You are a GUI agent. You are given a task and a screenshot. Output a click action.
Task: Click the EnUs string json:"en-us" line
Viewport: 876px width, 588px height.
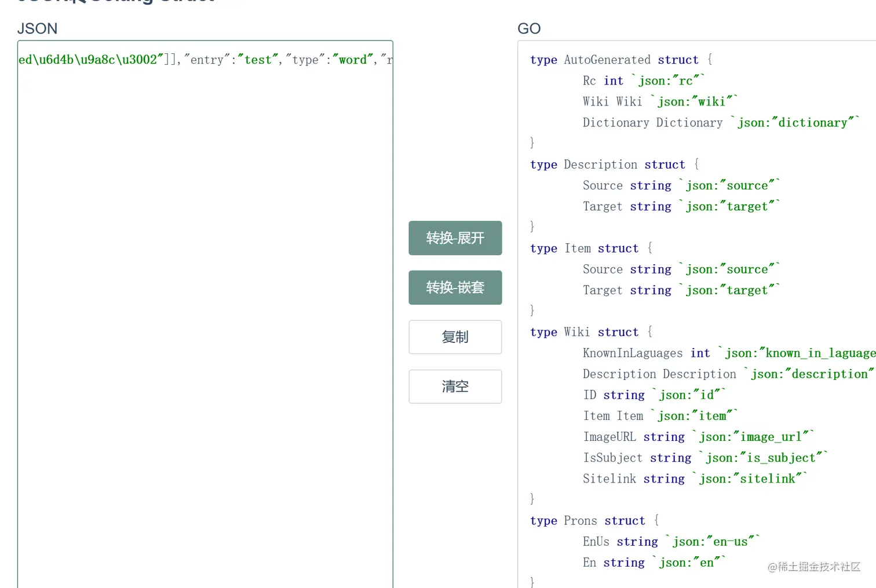click(x=671, y=542)
